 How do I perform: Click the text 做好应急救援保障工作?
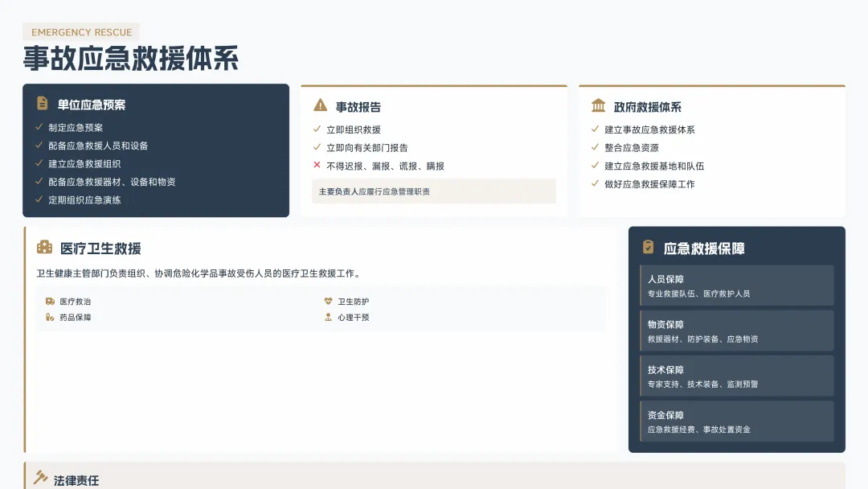(649, 184)
